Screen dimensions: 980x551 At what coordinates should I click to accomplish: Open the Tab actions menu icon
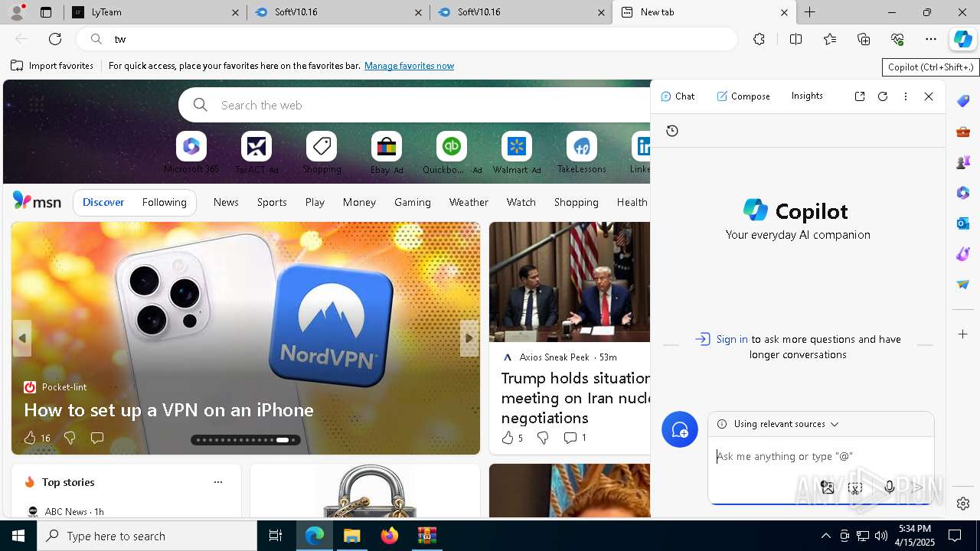point(46,12)
